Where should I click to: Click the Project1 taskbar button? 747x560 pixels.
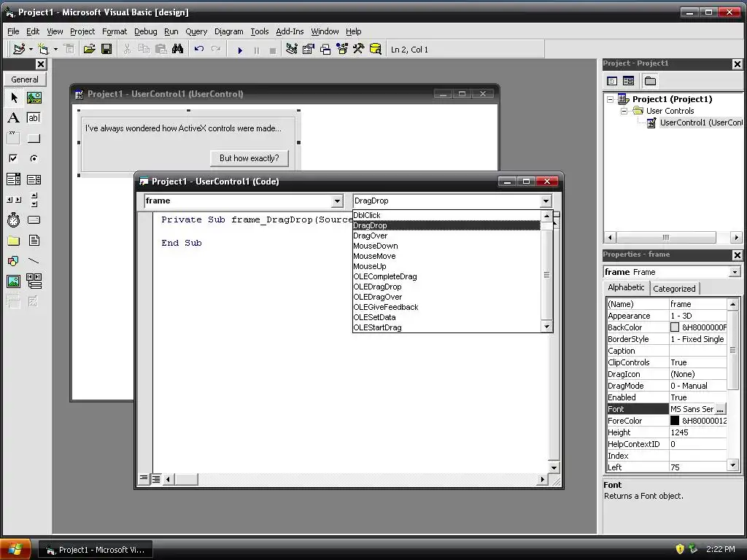tap(96, 550)
